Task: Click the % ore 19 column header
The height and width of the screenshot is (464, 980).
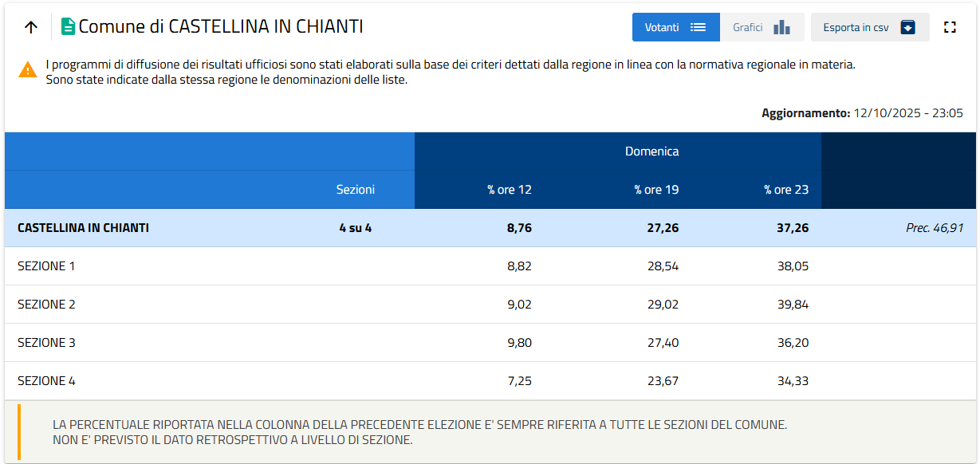Action: 656,190
